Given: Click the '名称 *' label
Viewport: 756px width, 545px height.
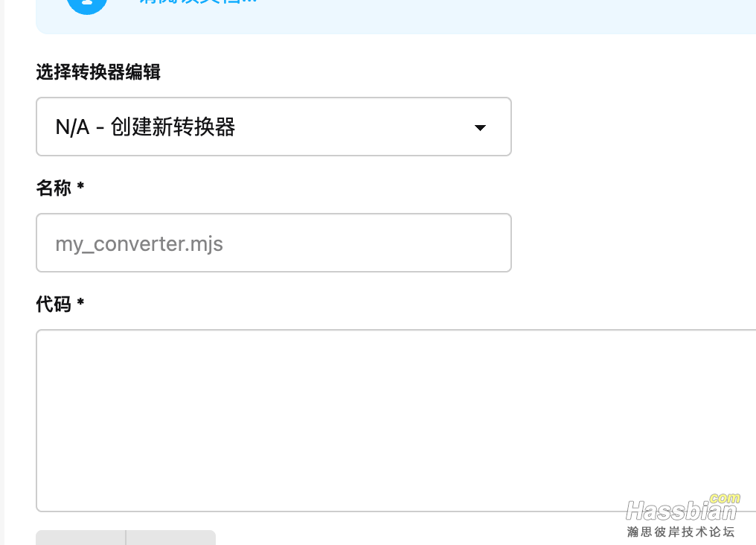Looking at the screenshot, I should [x=60, y=188].
